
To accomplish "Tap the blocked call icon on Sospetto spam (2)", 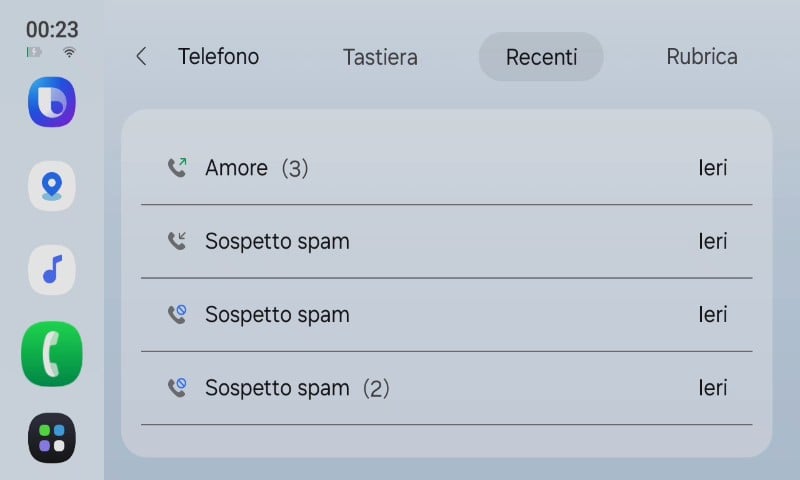I will click(x=177, y=388).
